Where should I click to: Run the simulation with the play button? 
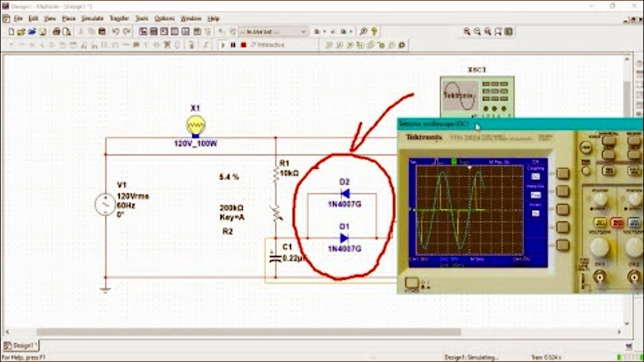223,45
